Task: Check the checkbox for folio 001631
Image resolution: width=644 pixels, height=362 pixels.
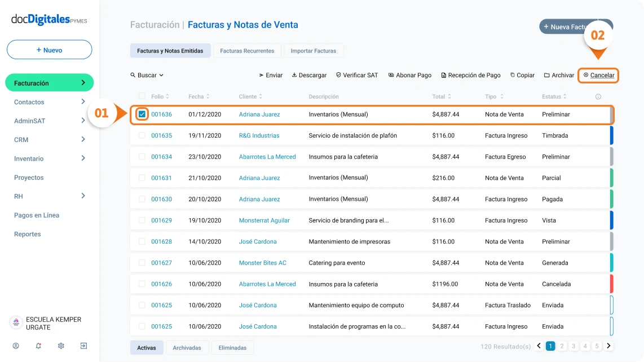Action: point(142,178)
